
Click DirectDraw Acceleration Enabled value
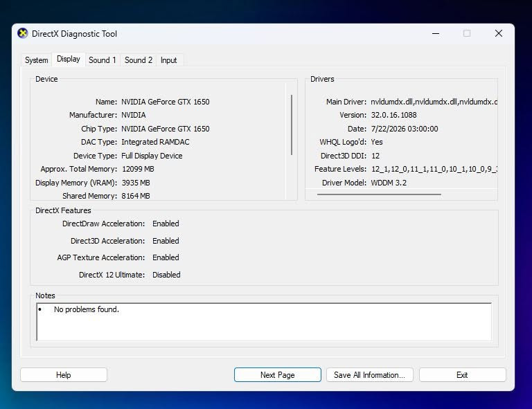coord(166,224)
